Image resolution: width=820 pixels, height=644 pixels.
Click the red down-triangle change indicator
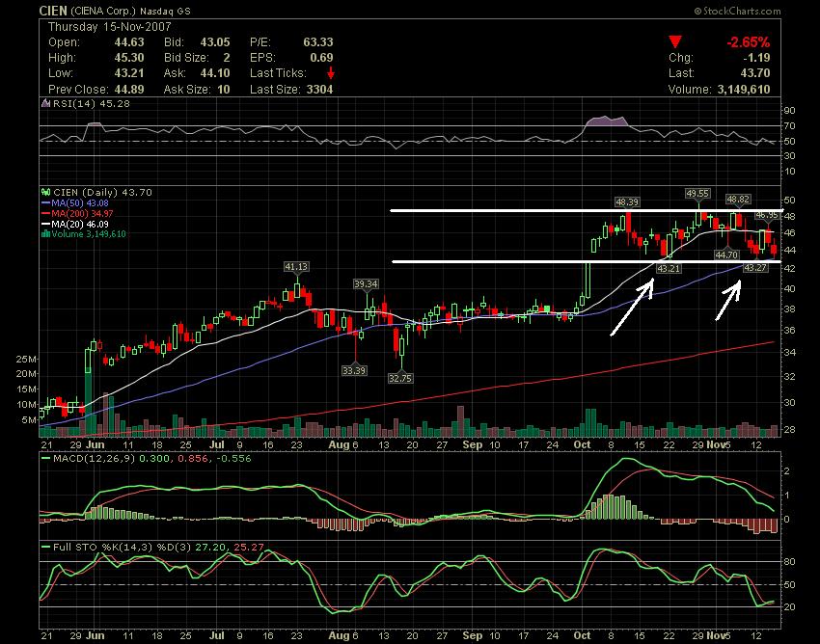tap(674, 42)
